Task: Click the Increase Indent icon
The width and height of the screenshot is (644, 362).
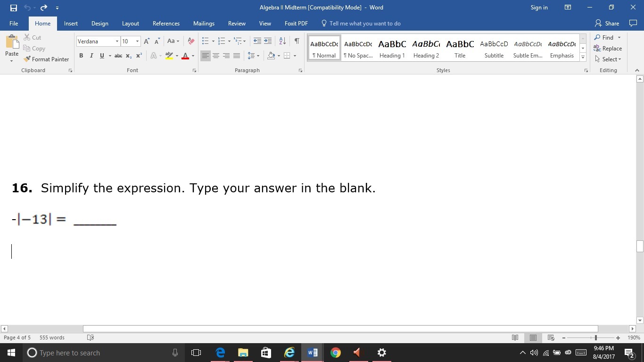Action: click(x=268, y=41)
